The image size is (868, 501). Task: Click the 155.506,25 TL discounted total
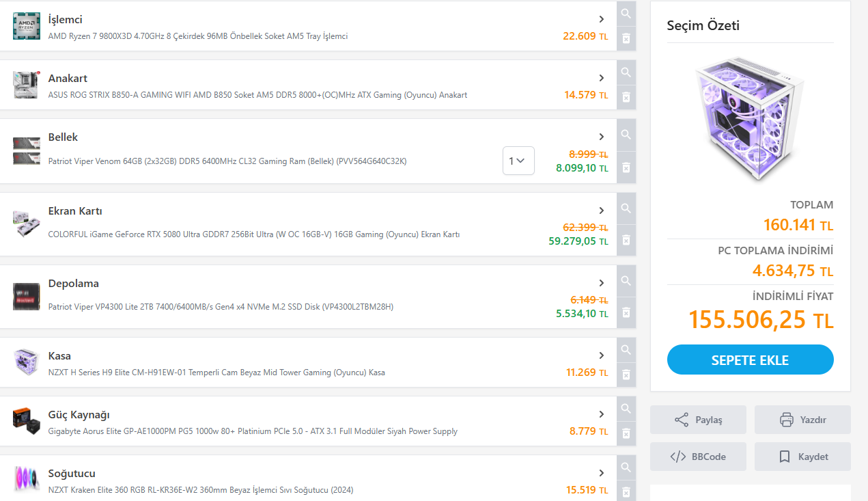(x=761, y=320)
